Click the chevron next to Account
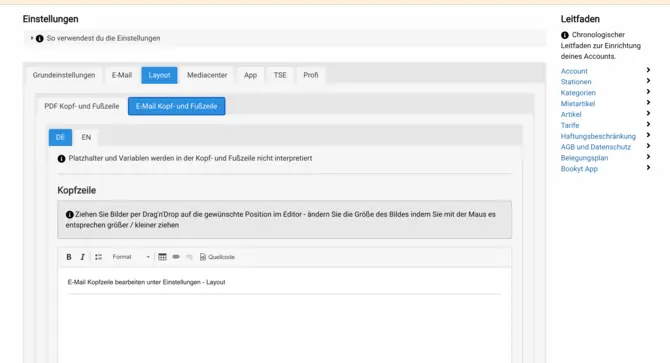The height and width of the screenshot is (363, 670). 648,70
